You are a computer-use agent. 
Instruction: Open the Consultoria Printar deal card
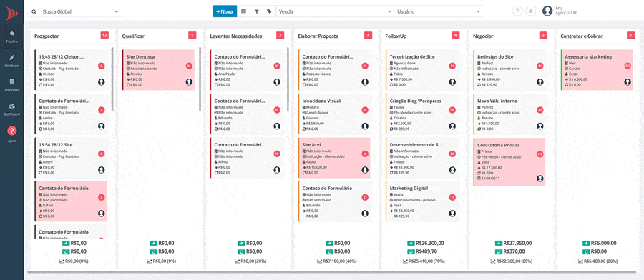509,162
